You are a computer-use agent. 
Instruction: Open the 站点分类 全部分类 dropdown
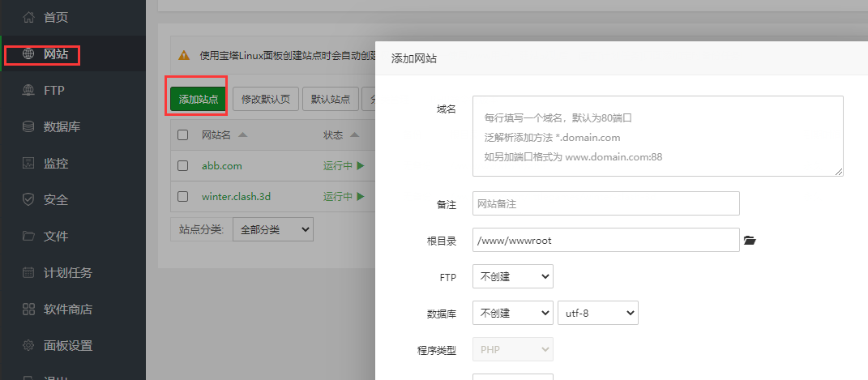(273, 229)
